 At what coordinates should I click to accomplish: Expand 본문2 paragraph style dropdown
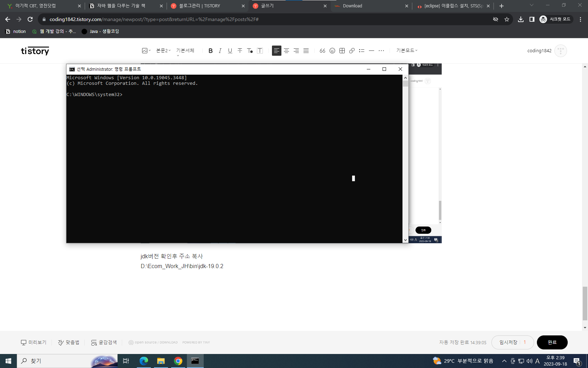[163, 51]
